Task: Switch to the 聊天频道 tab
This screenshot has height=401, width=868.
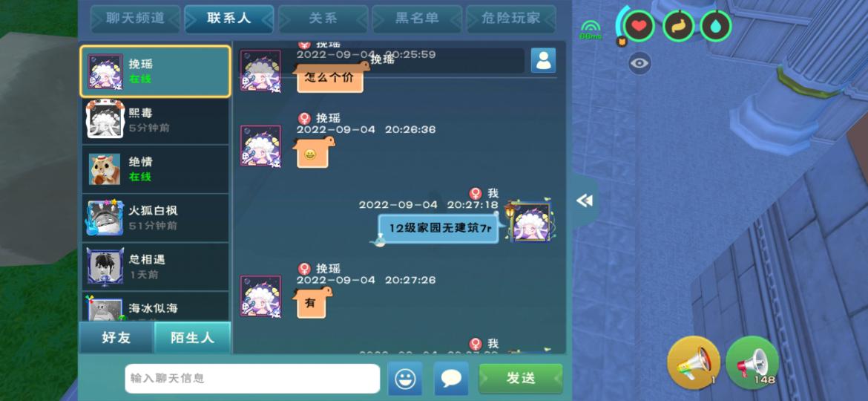Action: point(136,19)
